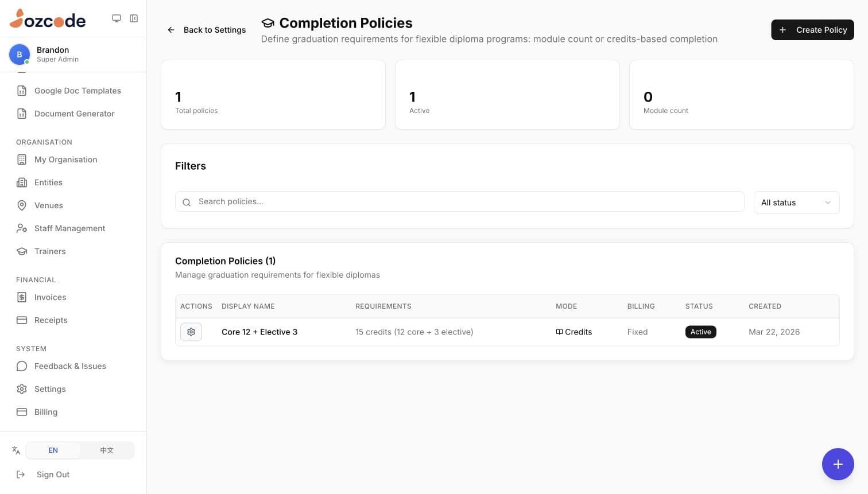This screenshot has height=494, width=868.
Task: Click the Module count stat card
Action: (741, 95)
